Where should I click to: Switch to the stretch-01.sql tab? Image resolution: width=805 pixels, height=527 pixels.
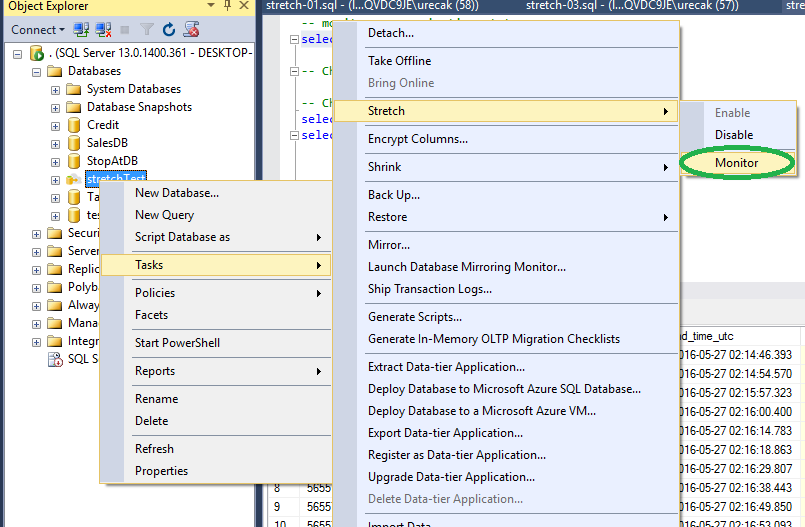tap(372, 6)
